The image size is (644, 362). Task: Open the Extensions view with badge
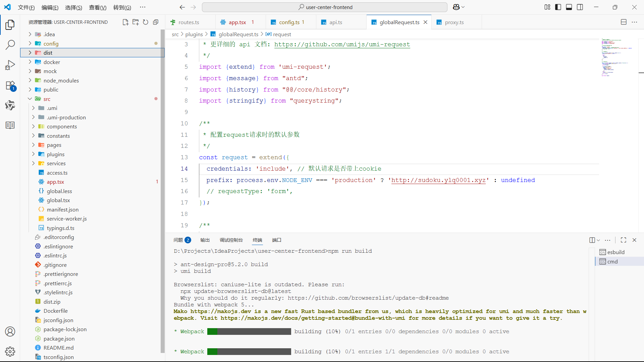(10, 85)
